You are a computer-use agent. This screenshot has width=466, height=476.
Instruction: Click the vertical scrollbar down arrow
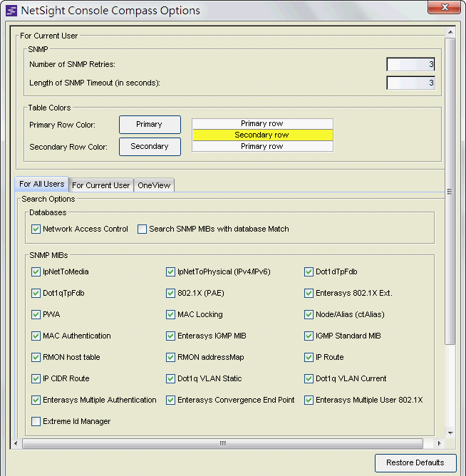(450, 433)
